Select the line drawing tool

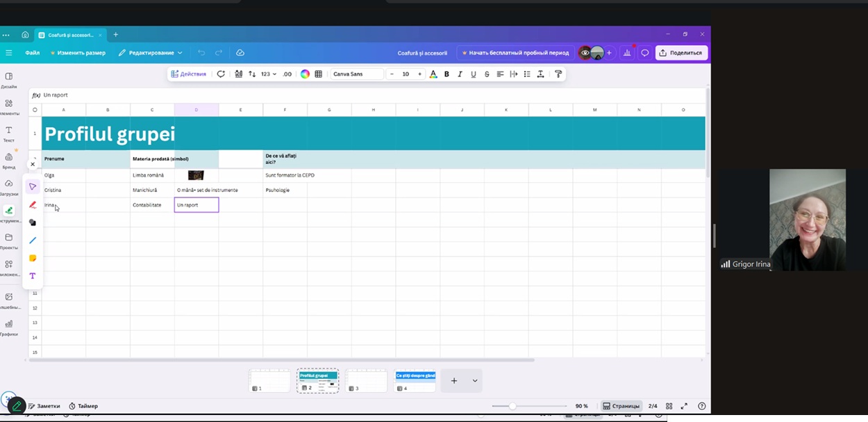(33, 241)
